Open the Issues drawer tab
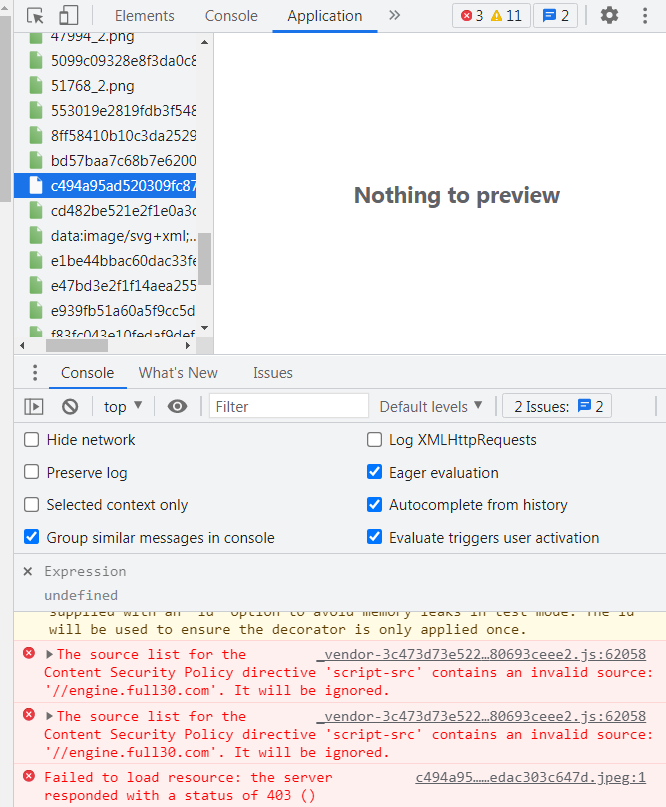The width and height of the screenshot is (666, 807). [x=273, y=373]
